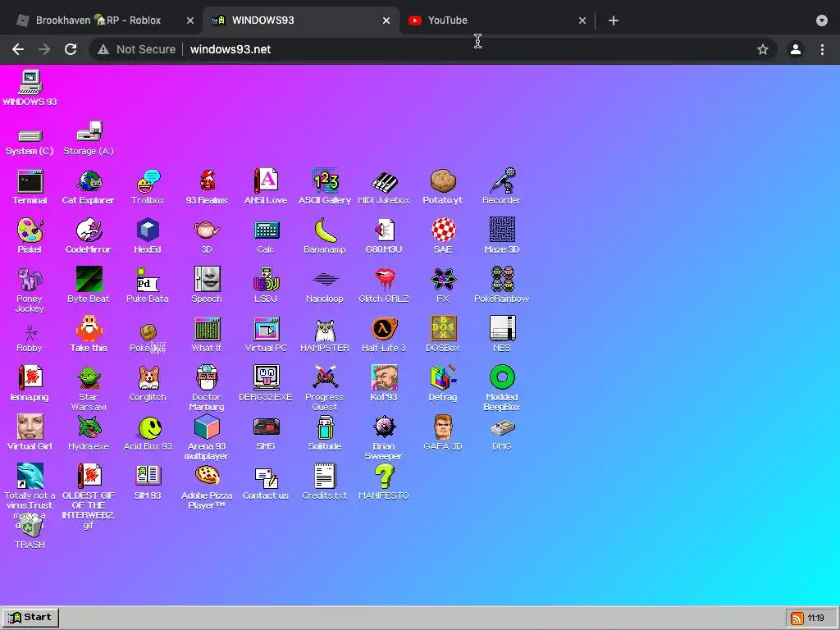Click the 11:19 taskbar clock
Image resolution: width=840 pixels, height=630 pixels.
(x=816, y=618)
